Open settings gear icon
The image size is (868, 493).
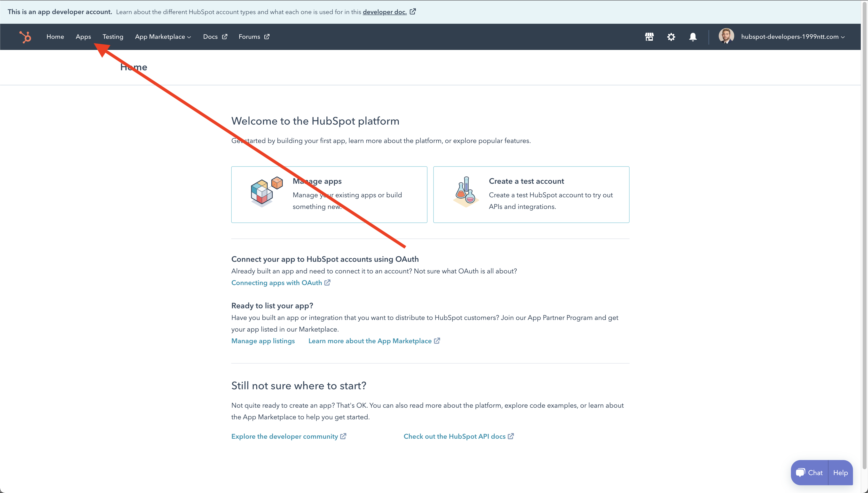(x=671, y=37)
